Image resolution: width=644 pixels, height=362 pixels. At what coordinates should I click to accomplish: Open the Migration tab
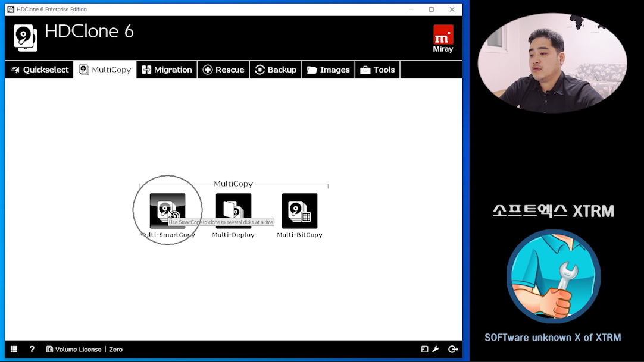click(167, 70)
